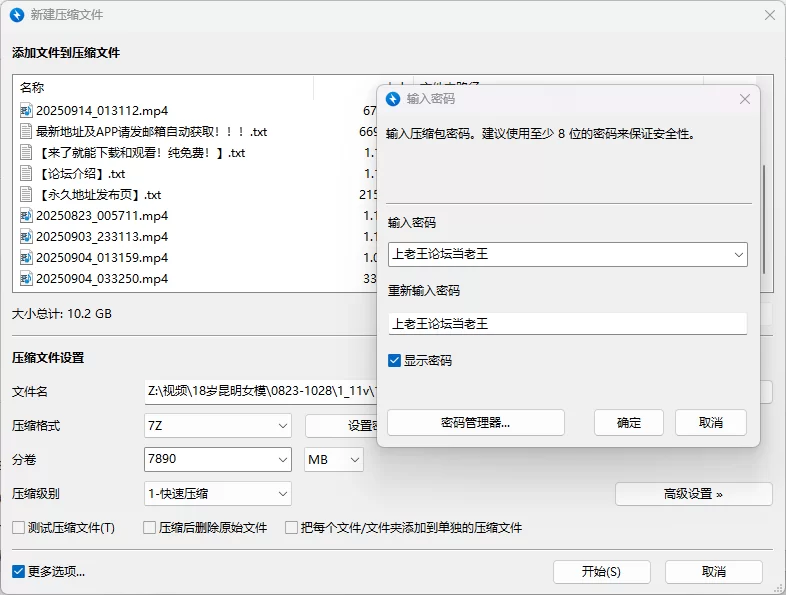786x595 pixels.
Task: Enable the 测试压缩文件(T) checkbox
Action: 18,528
